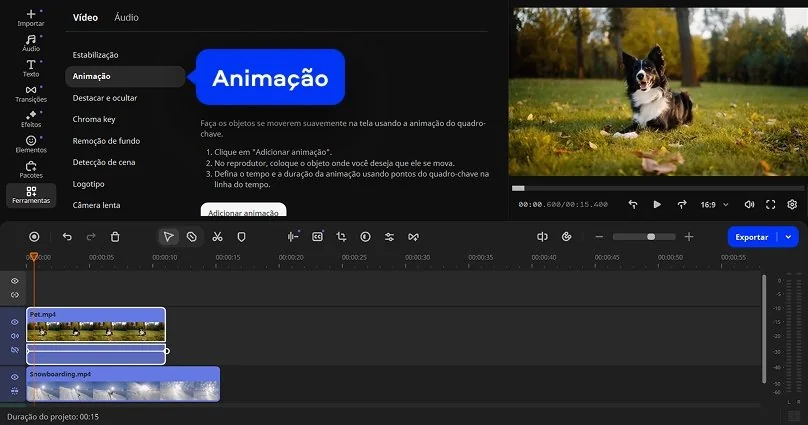Mute the Pet.mp4 track audio
808x425 pixels.
(x=15, y=336)
